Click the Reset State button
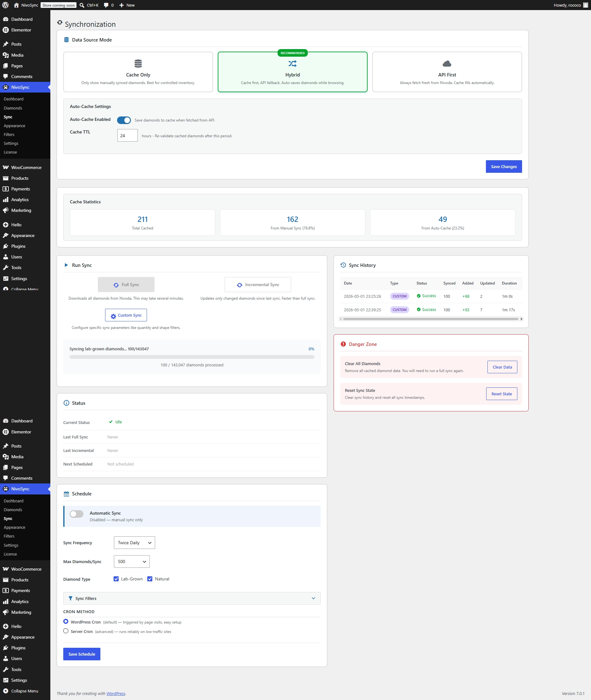 (x=501, y=394)
